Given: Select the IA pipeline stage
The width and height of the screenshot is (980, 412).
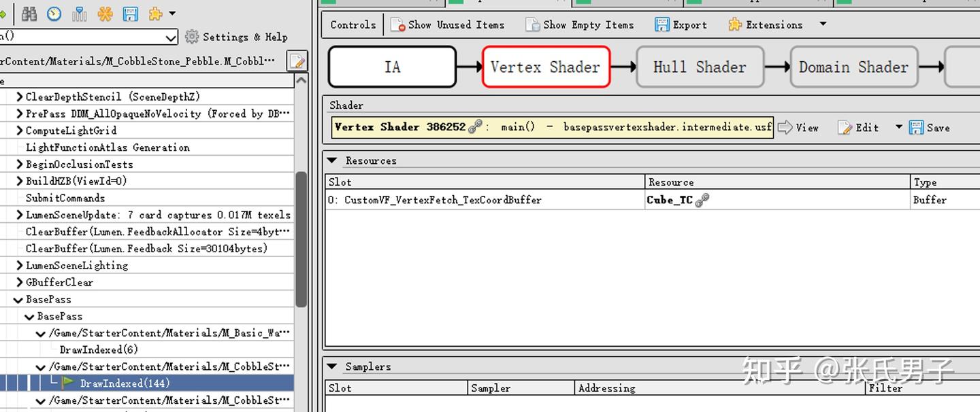Looking at the screenshot, I should [x=393, y=67].
